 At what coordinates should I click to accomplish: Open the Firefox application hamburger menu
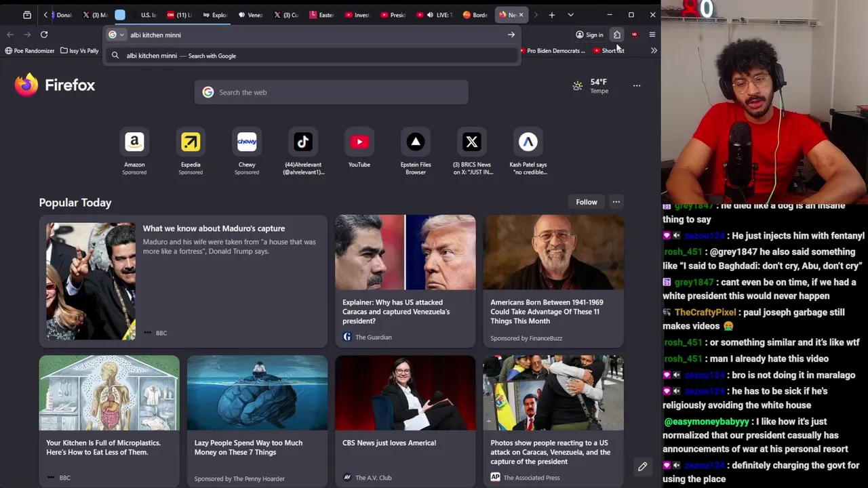point(652,35)
